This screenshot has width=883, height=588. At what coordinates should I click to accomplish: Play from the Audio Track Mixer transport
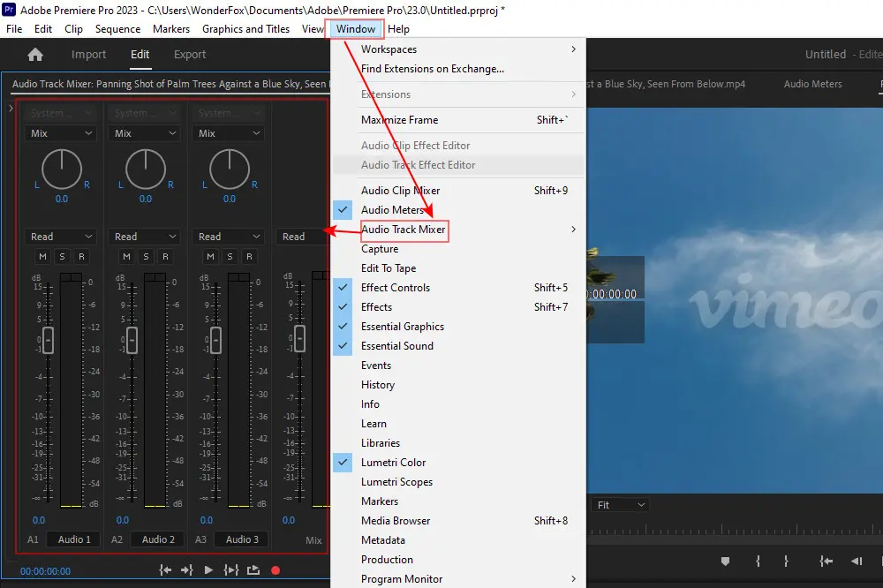pyautogui.click(x=208, y=570)
